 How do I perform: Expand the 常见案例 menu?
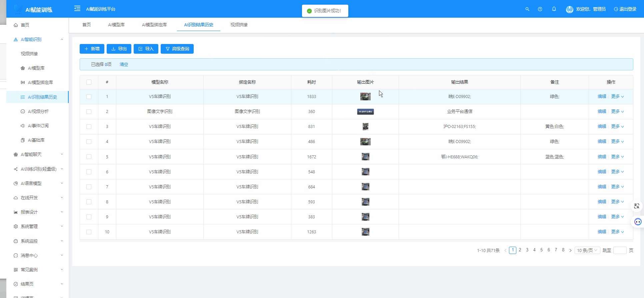click(x=37, y=270)
